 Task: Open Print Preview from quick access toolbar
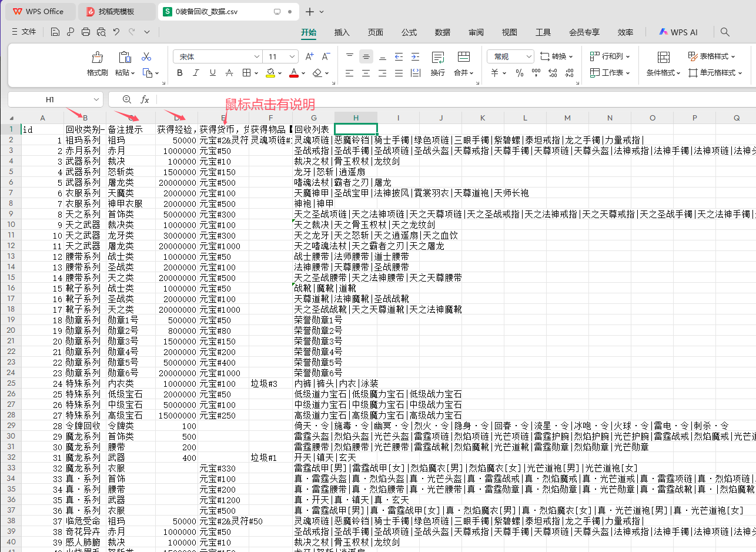pos(101,32)
